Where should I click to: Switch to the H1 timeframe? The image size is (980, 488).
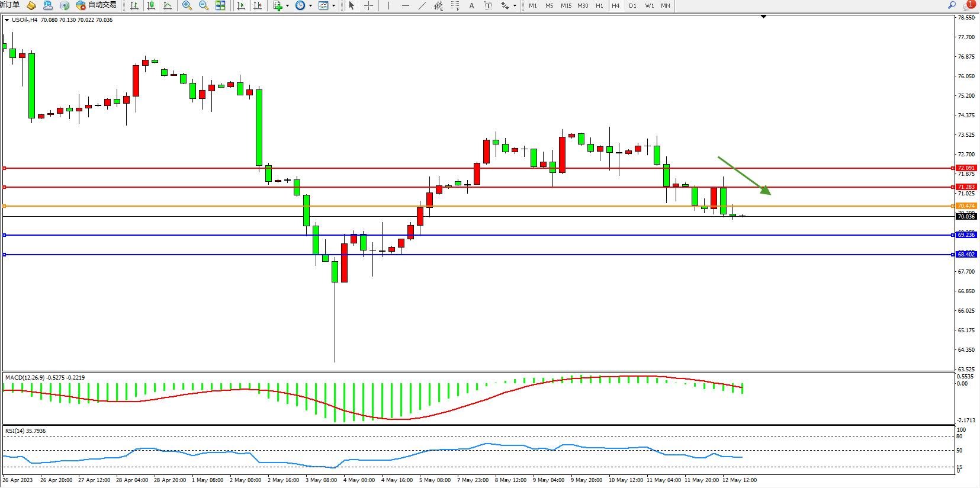point(599,5)
